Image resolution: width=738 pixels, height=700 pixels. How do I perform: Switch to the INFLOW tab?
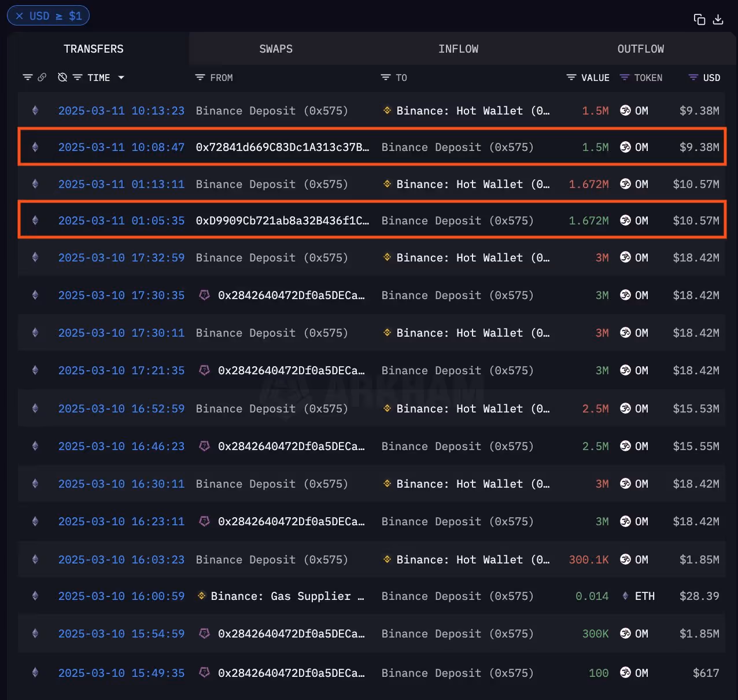coord(459,49)
